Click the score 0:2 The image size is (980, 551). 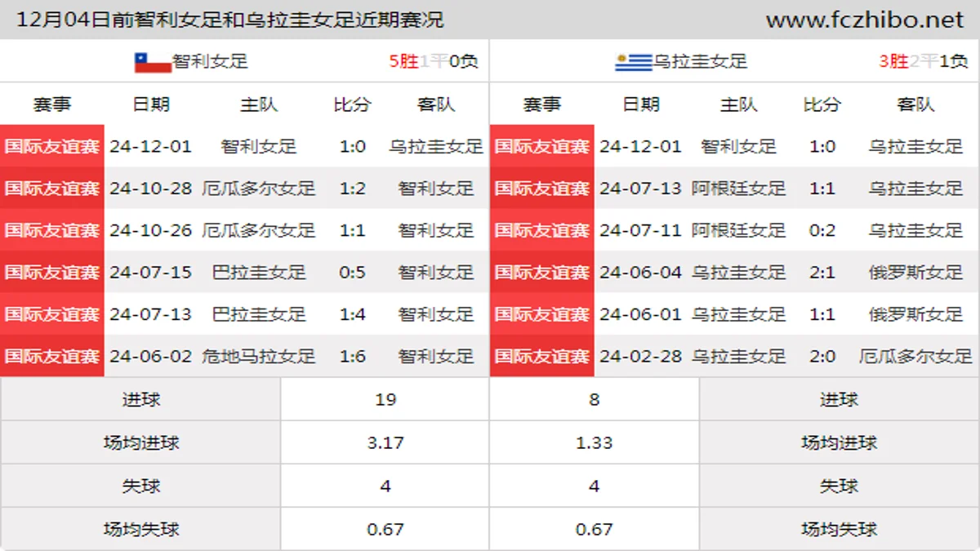tap(822, 230)
